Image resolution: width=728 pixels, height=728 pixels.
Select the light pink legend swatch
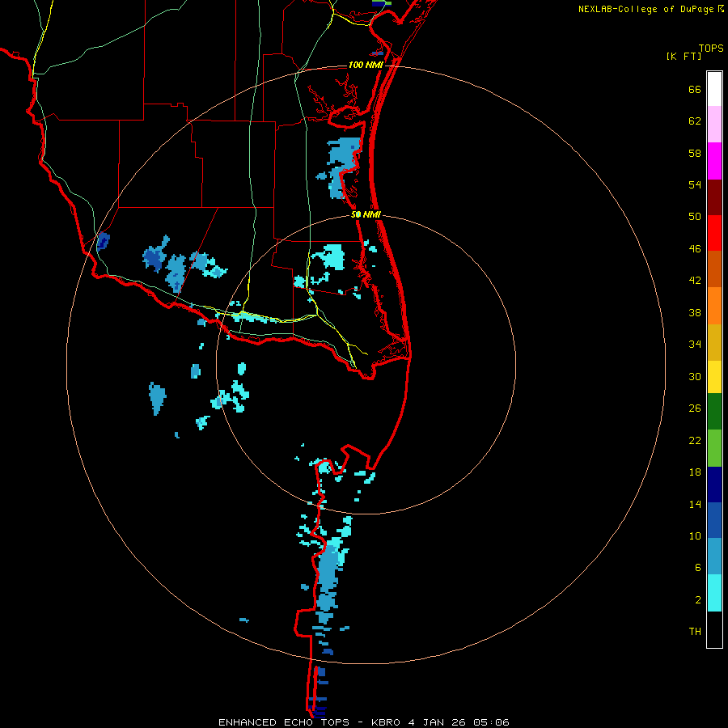tap(714, 124)
